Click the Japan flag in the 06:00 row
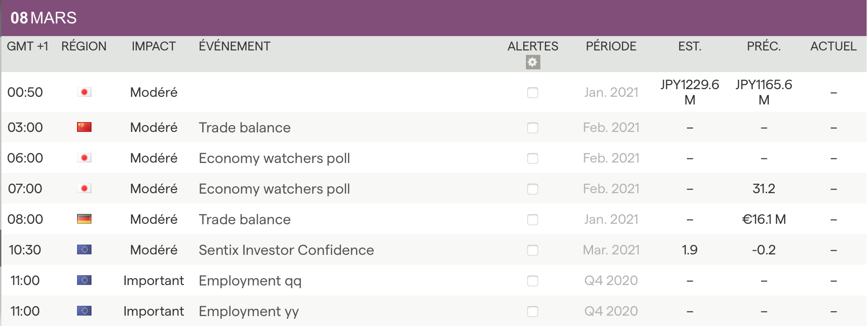The width and height of the screenshot is (868, 326). [84, 158]
